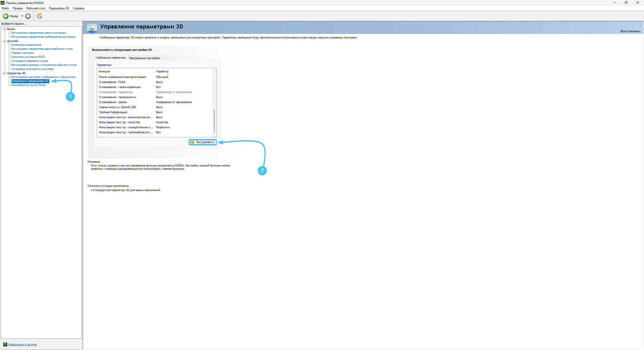Click the Назад button label
Screen dimensions: 644x350
pos(14,16)
